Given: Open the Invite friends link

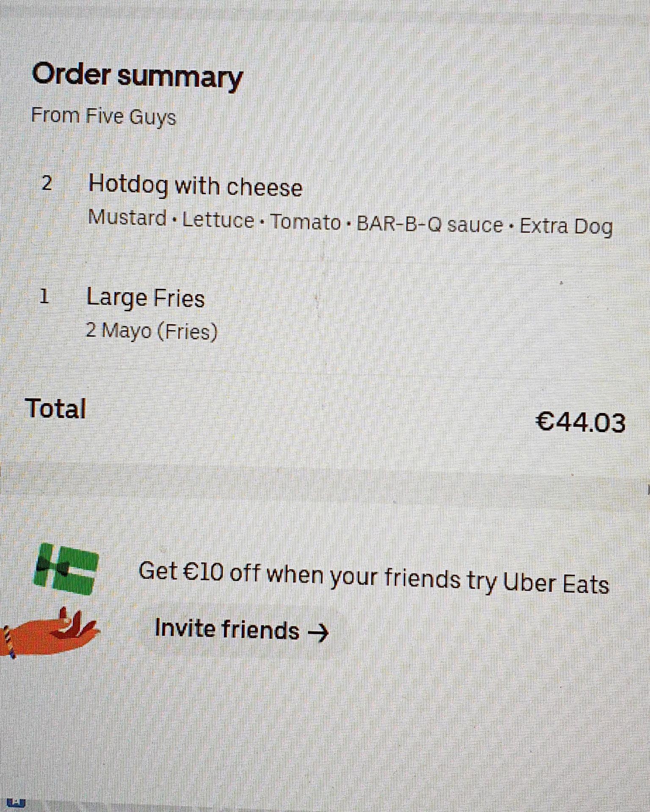Looking at the screenshot, I should click(x=242, y=630).
